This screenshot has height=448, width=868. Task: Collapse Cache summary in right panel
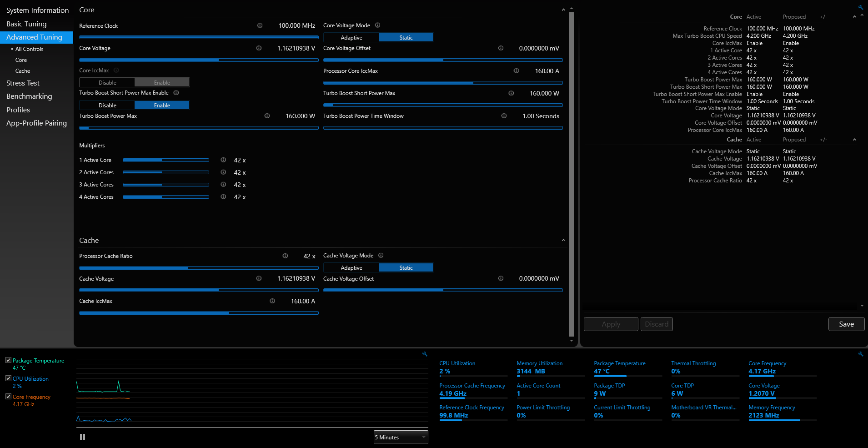(854, 140)
